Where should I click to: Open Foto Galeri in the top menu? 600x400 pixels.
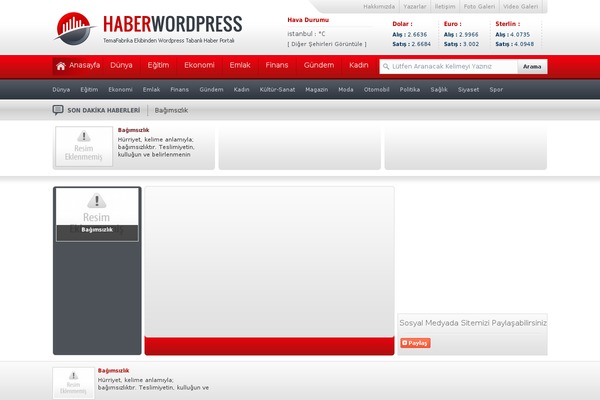479,7
